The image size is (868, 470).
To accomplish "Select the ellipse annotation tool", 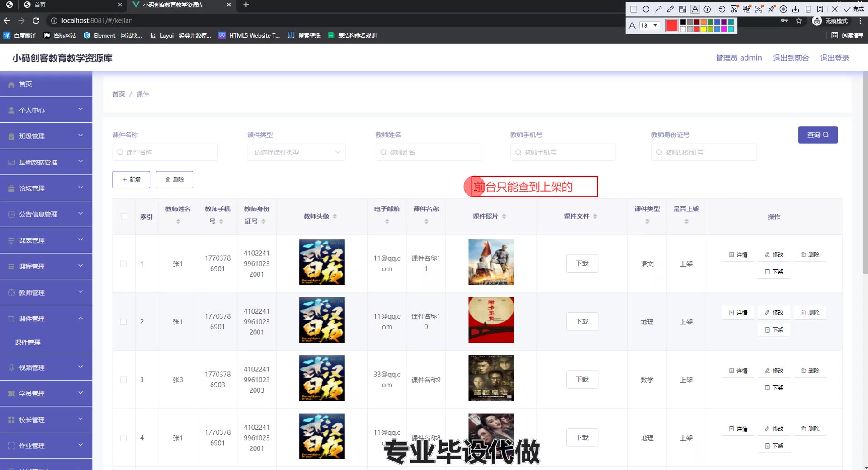I will [x=646, y=9].
